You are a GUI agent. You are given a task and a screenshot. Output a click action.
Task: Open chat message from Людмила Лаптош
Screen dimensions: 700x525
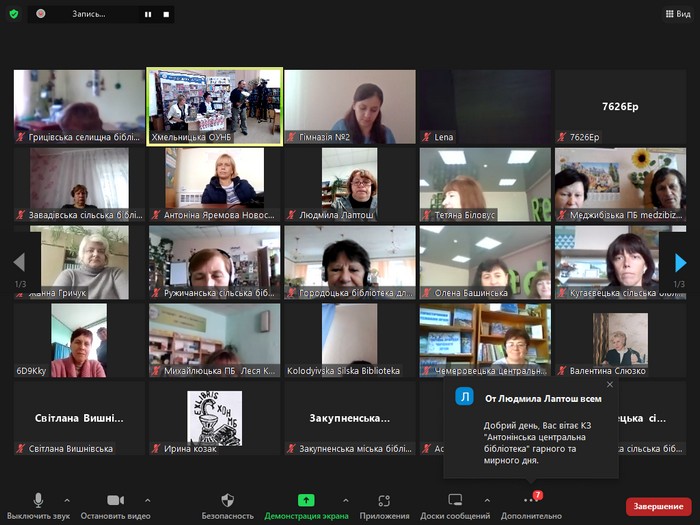[x=531, y=427]
